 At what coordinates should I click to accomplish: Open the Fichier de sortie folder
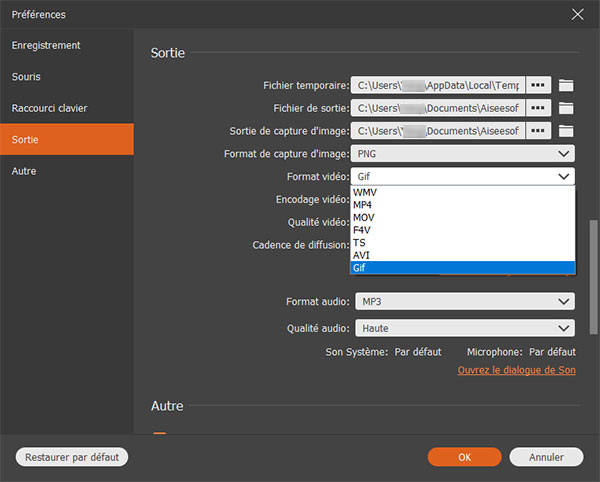point(567,108)
